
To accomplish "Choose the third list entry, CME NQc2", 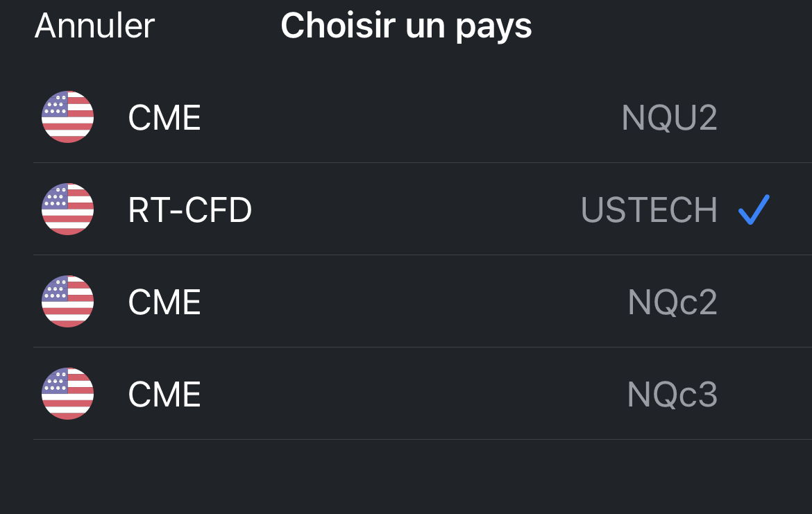I will click(416, 302).
